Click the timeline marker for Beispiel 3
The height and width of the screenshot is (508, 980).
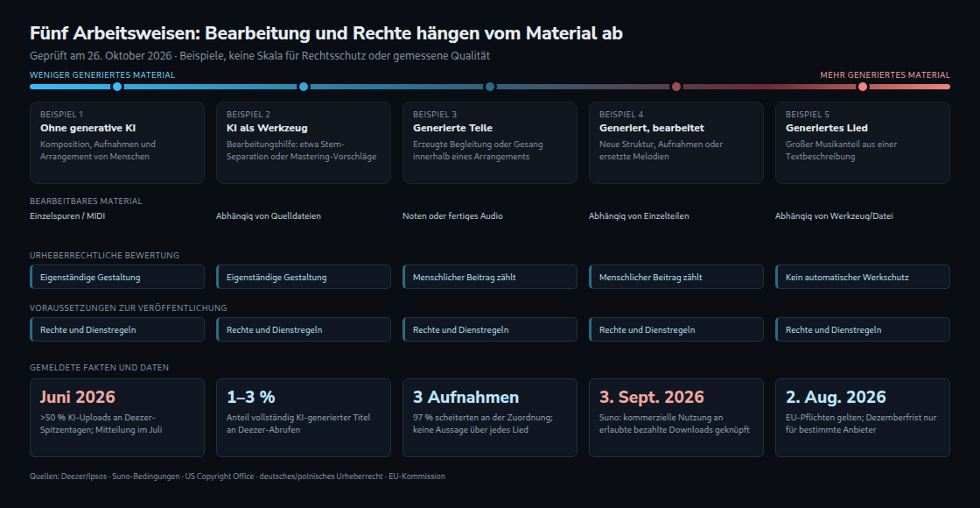point(490,87)
